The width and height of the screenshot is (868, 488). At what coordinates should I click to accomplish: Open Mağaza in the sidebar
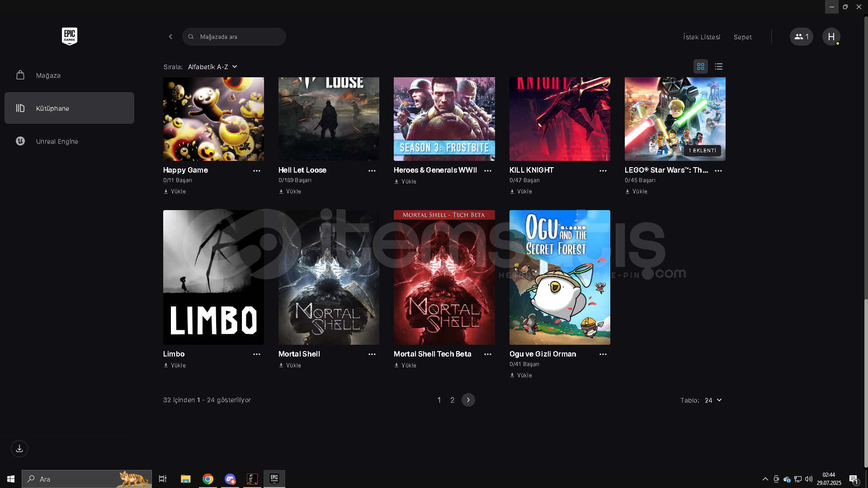[x=69, y=75]
